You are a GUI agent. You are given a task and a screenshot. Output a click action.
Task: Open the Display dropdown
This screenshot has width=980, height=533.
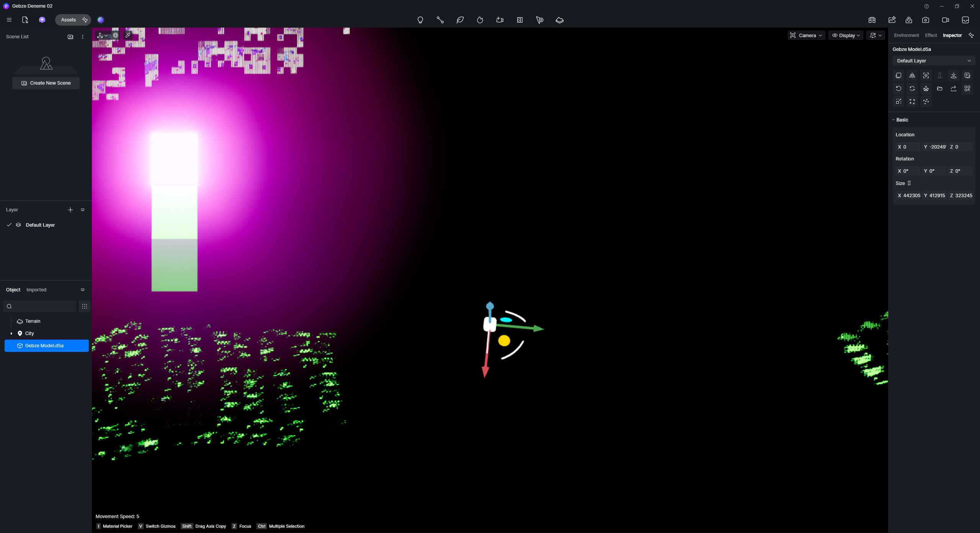(846, 35)
